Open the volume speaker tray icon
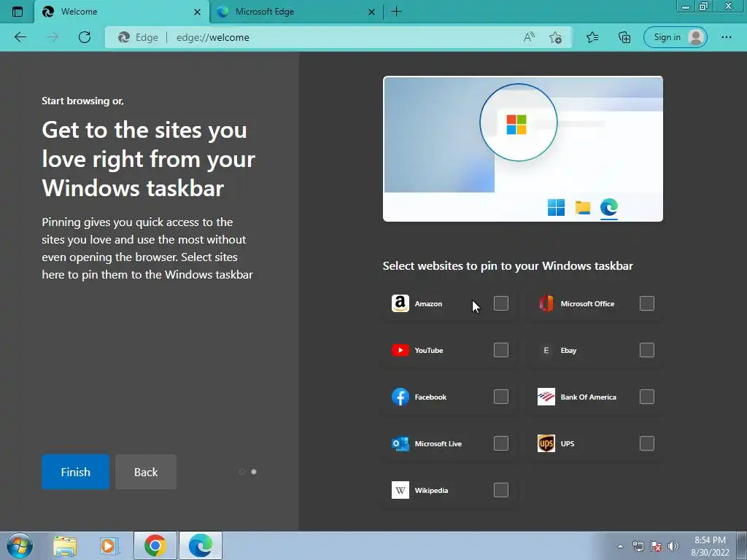Image resolution: width=747 pixels, height=560 pixels. point(673,546)
